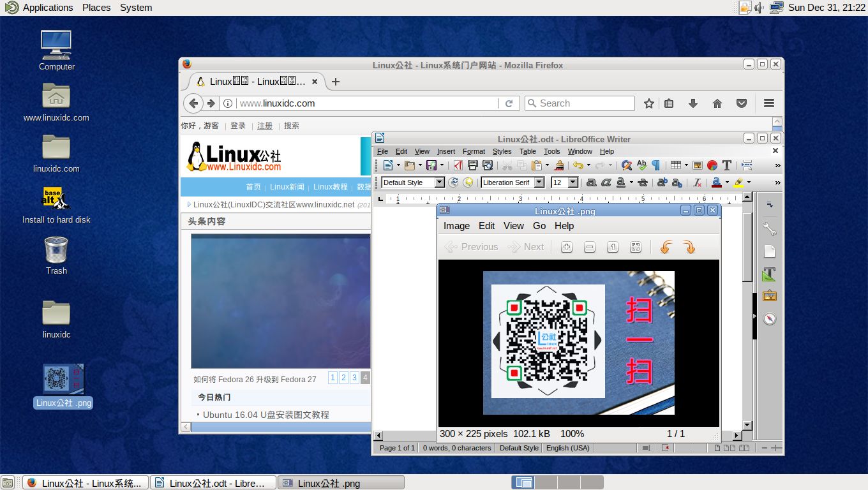Toggle Strikethrough formatting in Writer

point(642,182)
